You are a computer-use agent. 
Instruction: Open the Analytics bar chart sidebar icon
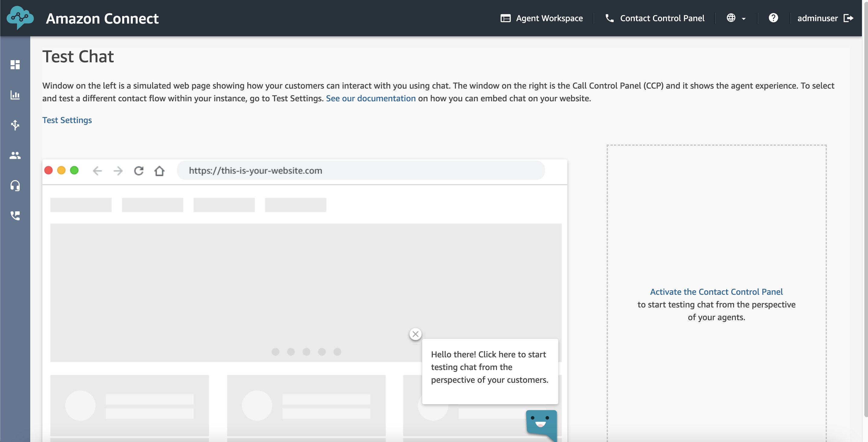pos(15,95)
